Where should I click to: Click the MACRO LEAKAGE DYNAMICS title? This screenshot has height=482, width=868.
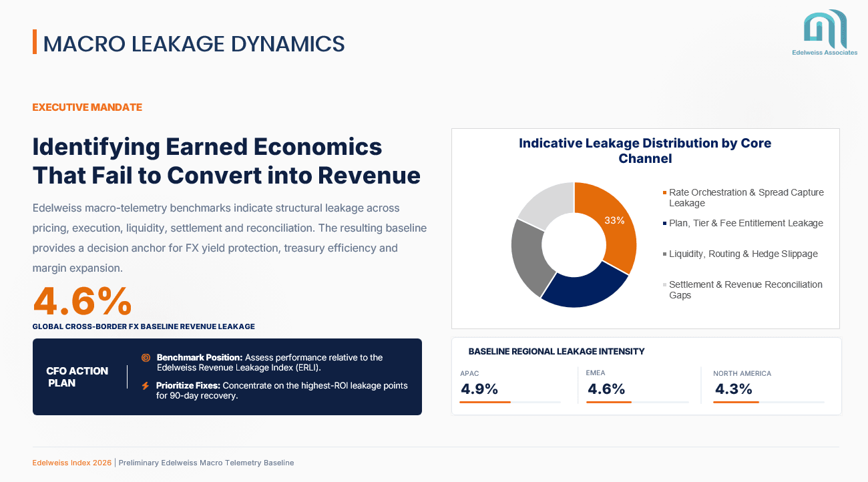(x=194, y=43)
